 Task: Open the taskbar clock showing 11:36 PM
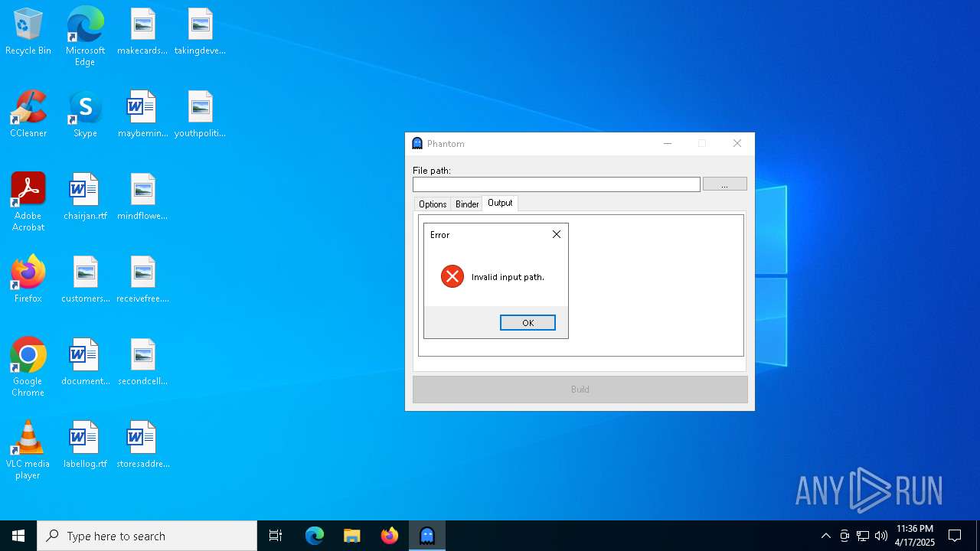pos(915,536)
